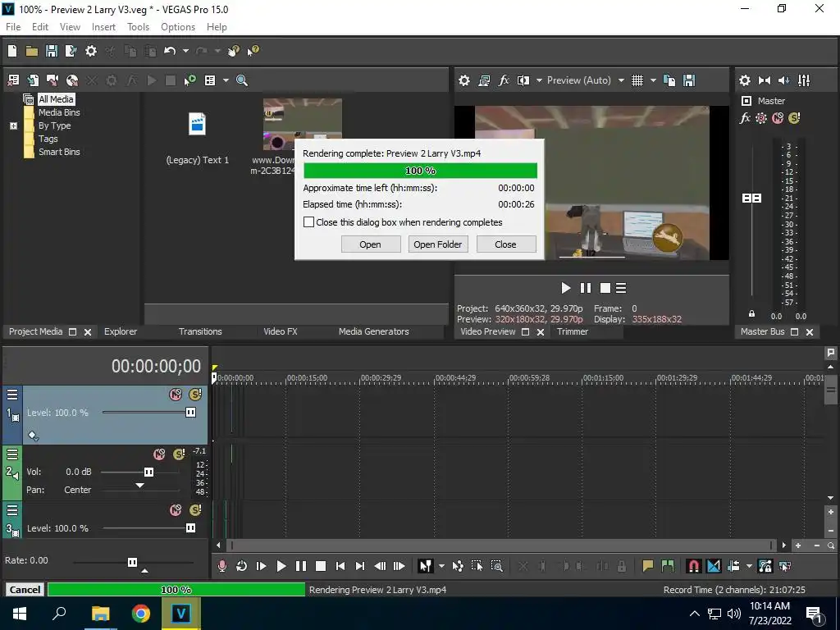Open the Insert menu
Image resolution: width=840 pixels, height=630 pixels.
pyautogui.click(x=103, y=27)
